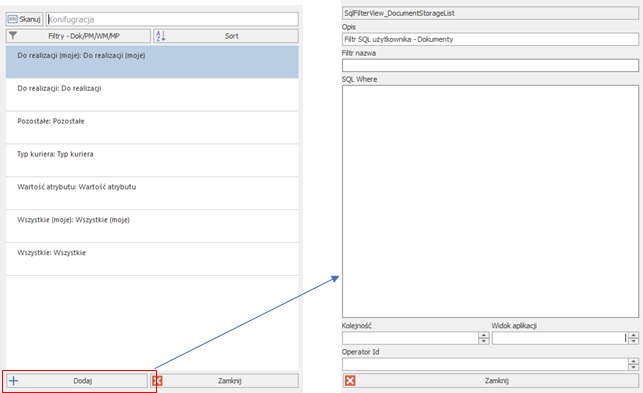
Task: Click Zamknij in the SQL filter form
Action: point(490,381)
